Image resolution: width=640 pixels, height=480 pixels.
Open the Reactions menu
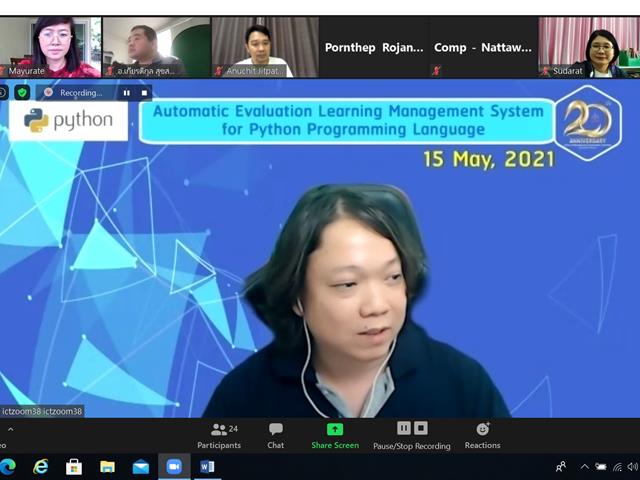pos(482,436)
